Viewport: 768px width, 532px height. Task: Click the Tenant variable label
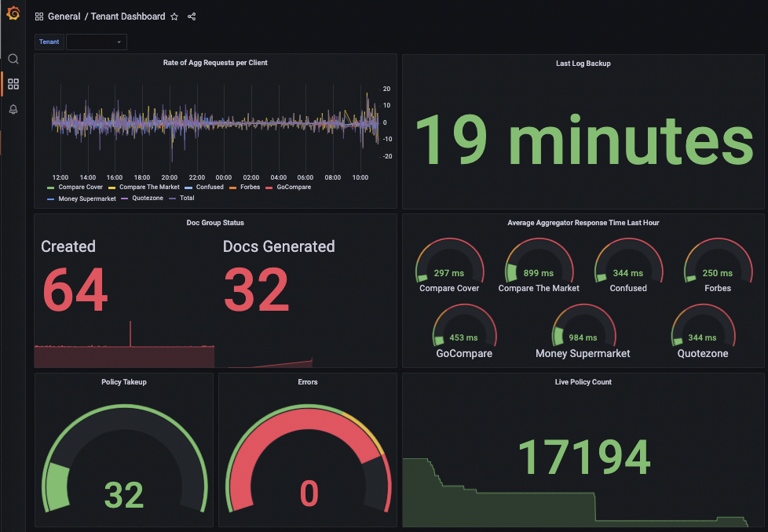[x=49, y=42]
